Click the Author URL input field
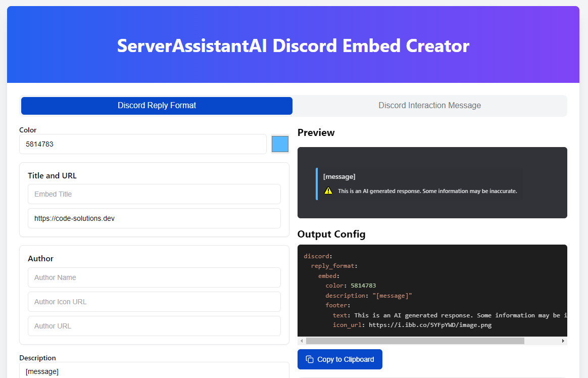Screen dimensions: 588x378 154,325
